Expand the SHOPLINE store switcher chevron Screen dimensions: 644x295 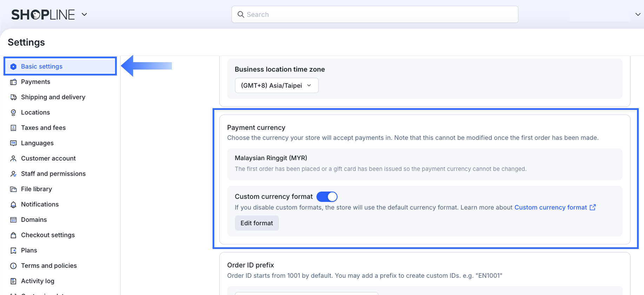click(84, 14)
